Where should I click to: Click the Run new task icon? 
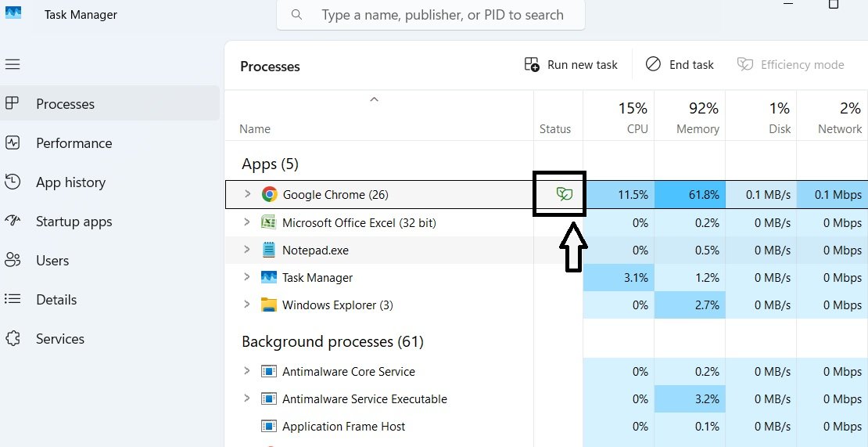click(x=532, y=65)
